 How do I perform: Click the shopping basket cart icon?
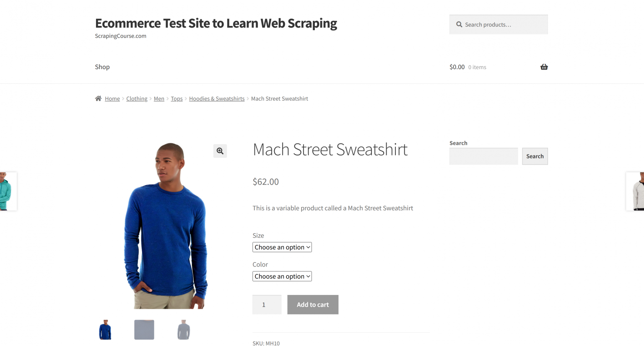point(544,67)
